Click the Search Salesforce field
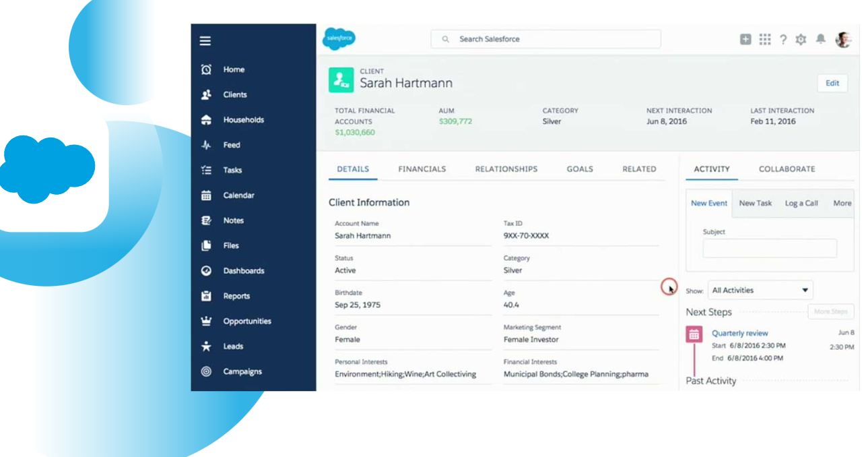This screenshot has width=868, height=457. 545,39
